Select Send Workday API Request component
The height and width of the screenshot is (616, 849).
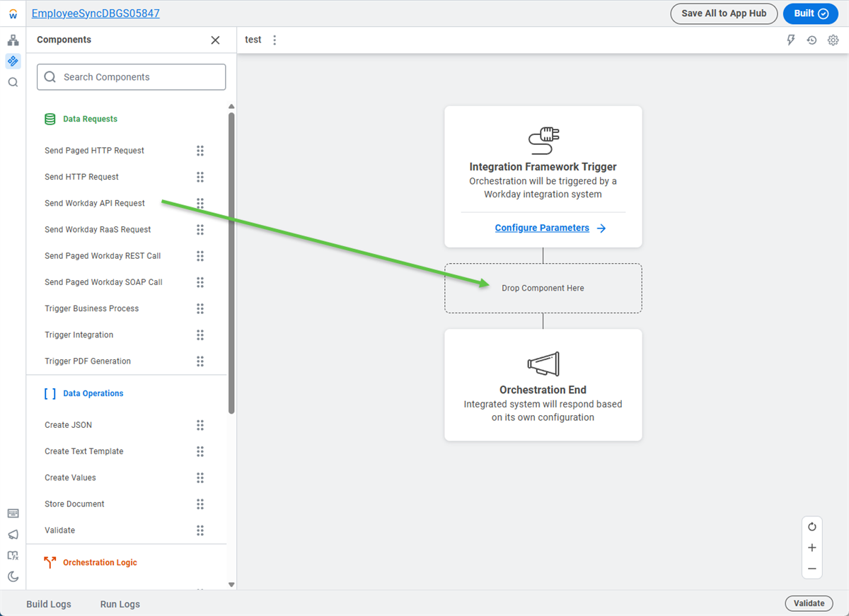click(x=95, y=203)
